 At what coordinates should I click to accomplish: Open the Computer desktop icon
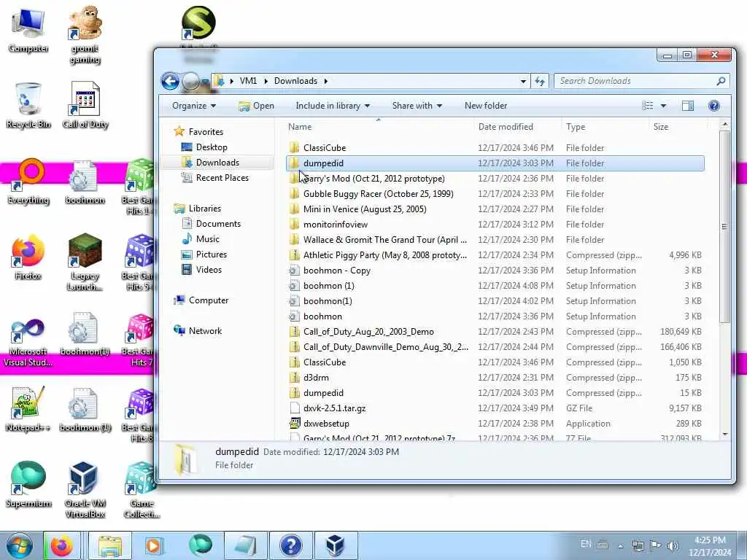[28, 29]
